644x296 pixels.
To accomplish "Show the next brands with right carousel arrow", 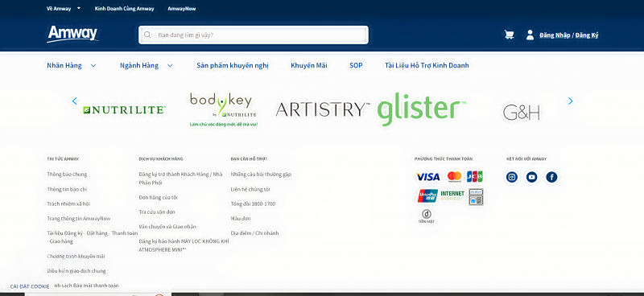I will pyautogui.click(x=570, y=101).
